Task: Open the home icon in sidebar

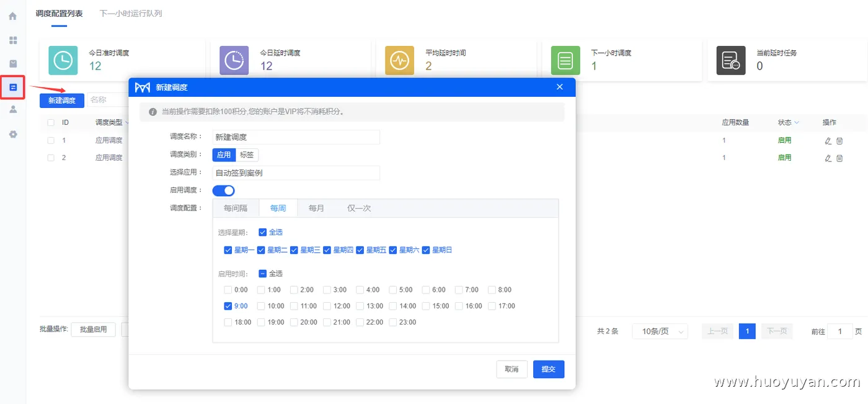Action: 12,16
